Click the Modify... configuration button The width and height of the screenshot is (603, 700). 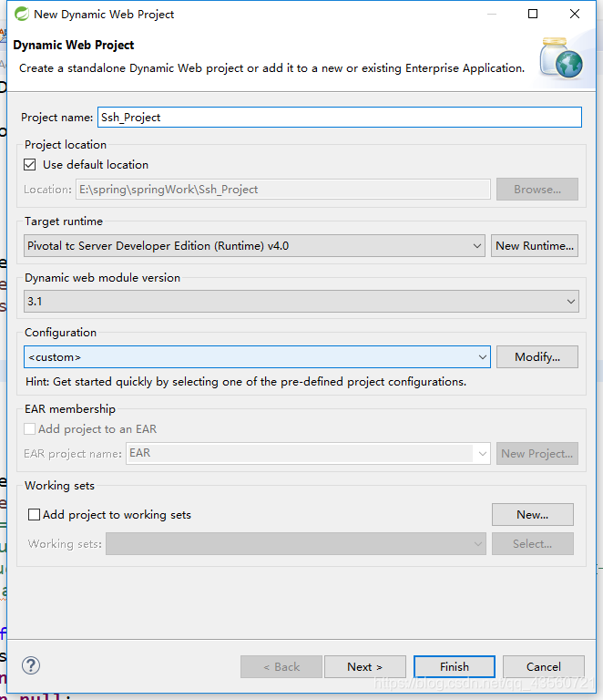(537, 357)
